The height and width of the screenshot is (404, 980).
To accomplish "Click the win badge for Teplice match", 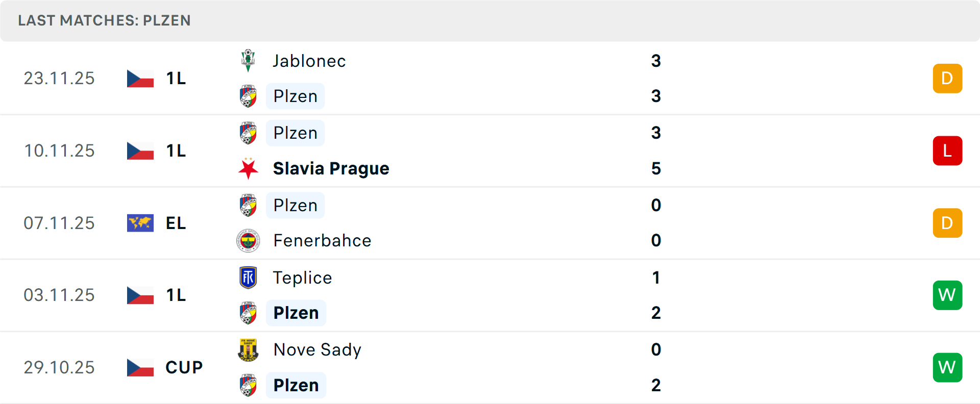I will [x=947, y=295].
